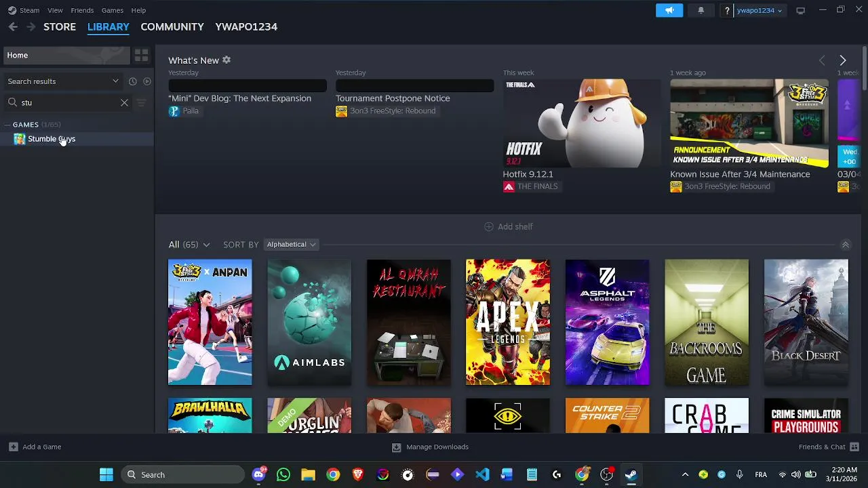Open the Games menu
Screen dimensions: 868x488
(112, 10)
